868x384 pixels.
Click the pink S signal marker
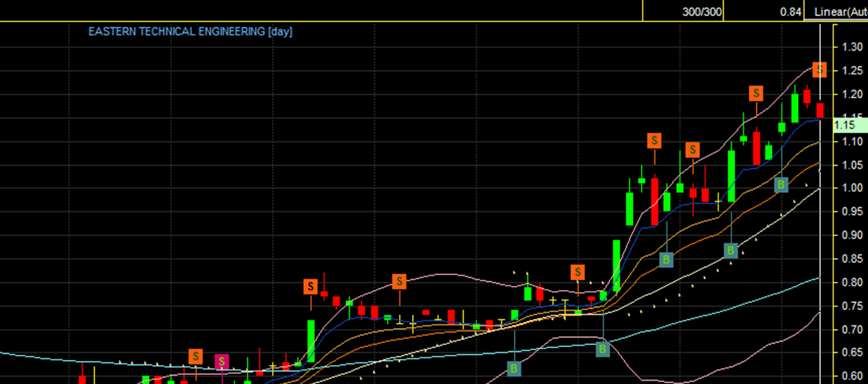(x=221, y=362)
